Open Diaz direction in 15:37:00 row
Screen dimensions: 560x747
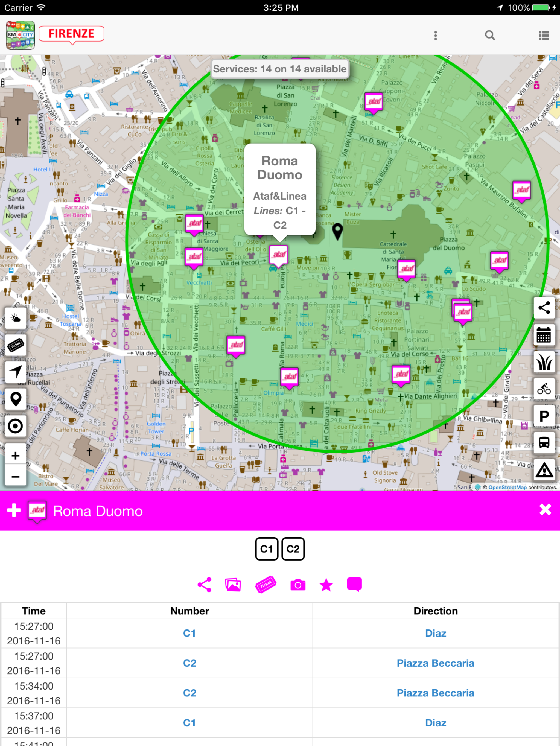pos(436,723)
